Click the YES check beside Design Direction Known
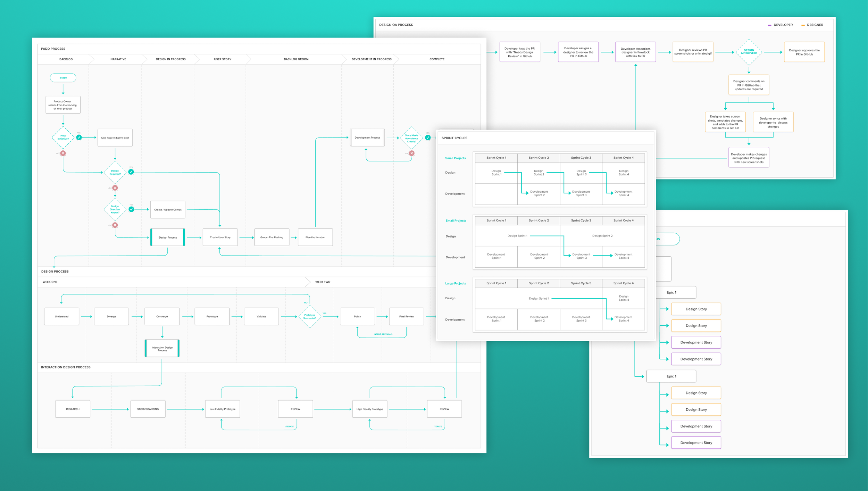Viewport: 868px width, 491px height. click(x=131, y=209)
